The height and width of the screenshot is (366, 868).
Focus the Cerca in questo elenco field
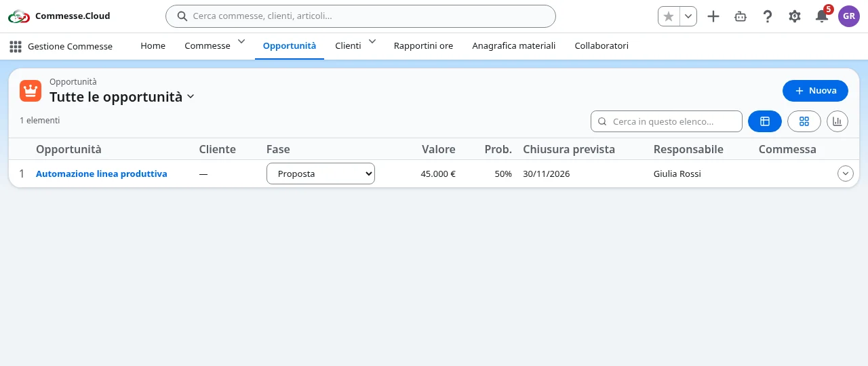pyautogui.click(x=667, y=121)
